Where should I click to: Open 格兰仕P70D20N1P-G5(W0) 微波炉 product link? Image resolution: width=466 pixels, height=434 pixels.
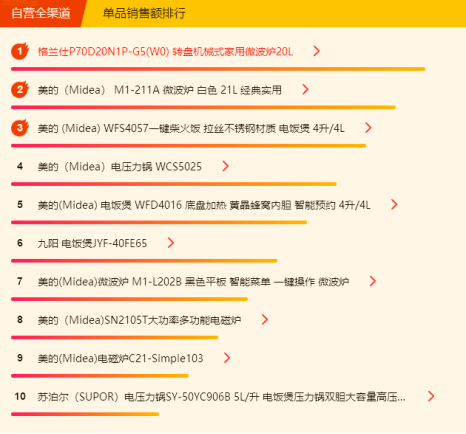[x=165, y=52]
